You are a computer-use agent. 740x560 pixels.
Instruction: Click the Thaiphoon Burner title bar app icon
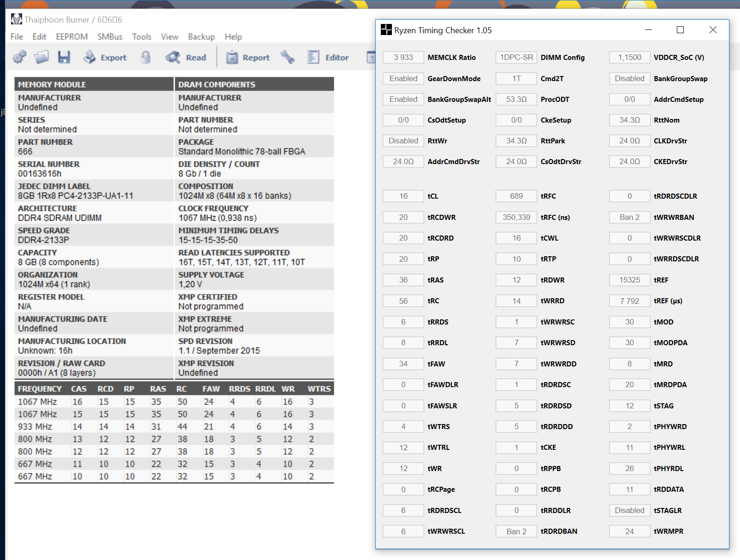(17, 19)
